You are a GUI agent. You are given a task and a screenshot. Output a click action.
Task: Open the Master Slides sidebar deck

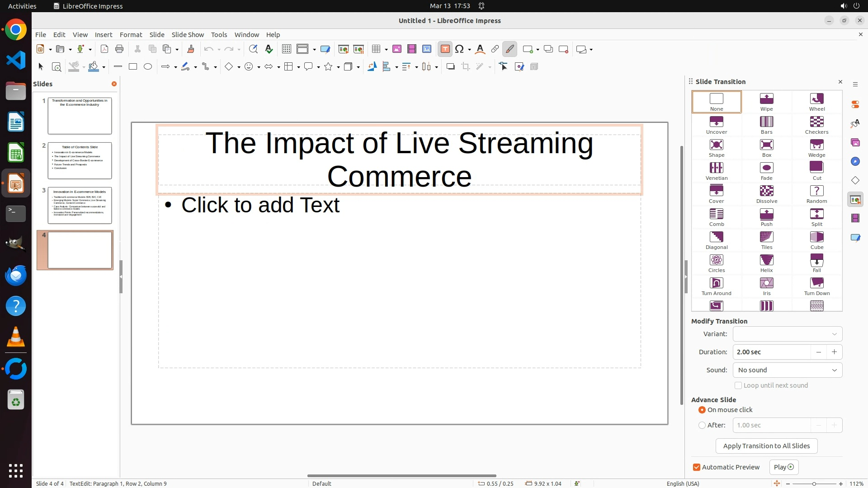pyautogui.click(x=855, y=237)
